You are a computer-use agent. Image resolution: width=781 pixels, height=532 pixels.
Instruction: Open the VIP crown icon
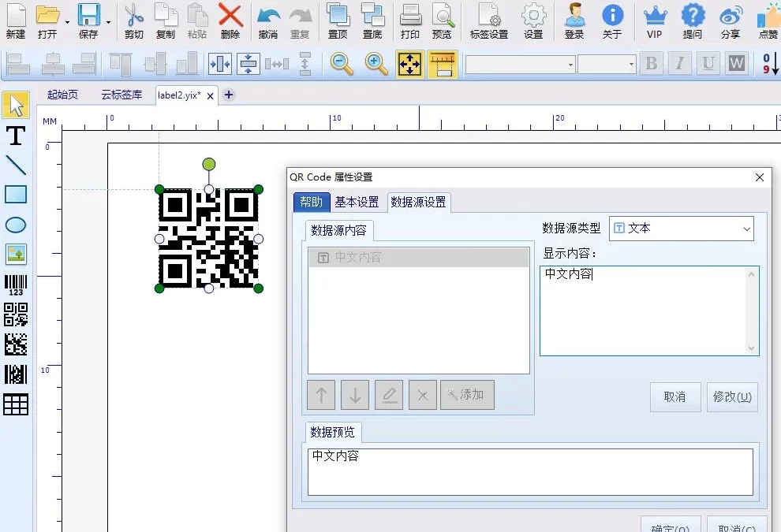[655, 20]
